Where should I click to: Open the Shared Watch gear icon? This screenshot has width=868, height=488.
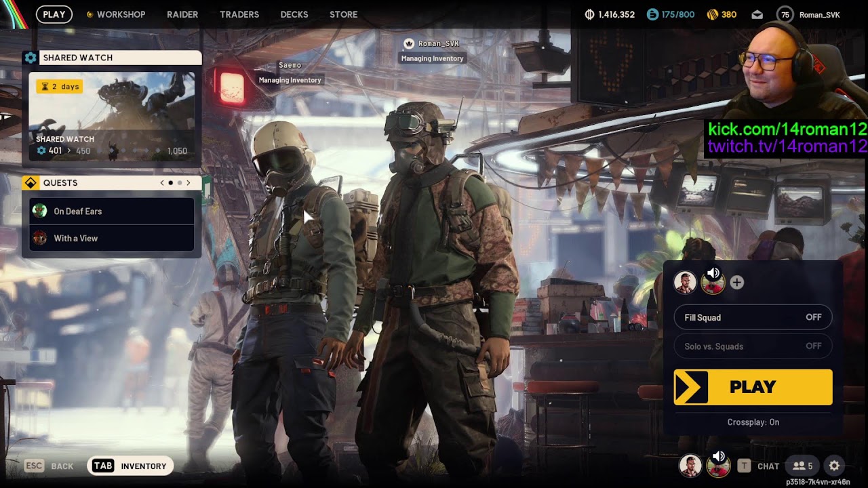[31, 58]
